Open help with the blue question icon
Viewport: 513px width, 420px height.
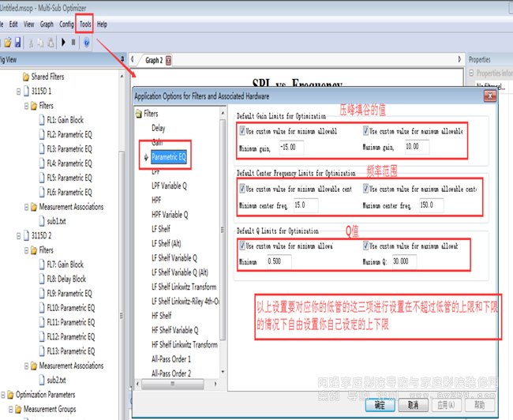(x=86, y=41)
